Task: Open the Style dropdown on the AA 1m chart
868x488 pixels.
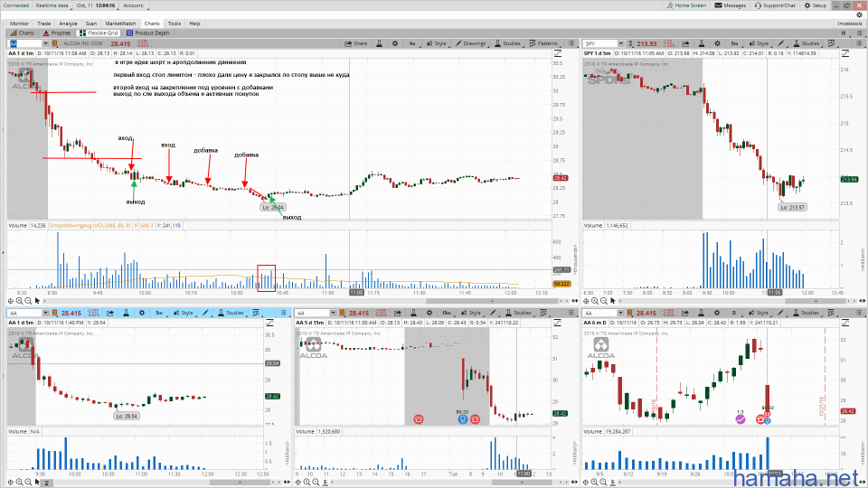Action: click(x=436, y=43)
